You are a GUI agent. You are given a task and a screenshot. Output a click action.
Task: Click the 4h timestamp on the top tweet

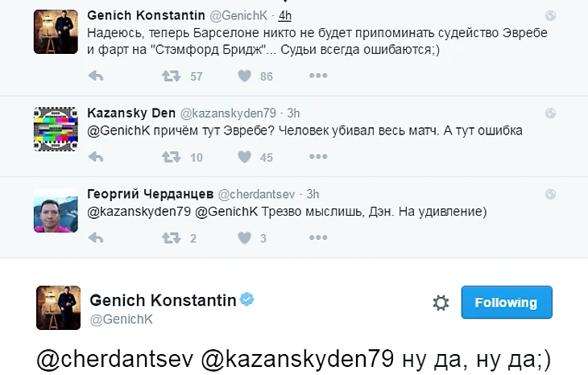tap(284, 15)
